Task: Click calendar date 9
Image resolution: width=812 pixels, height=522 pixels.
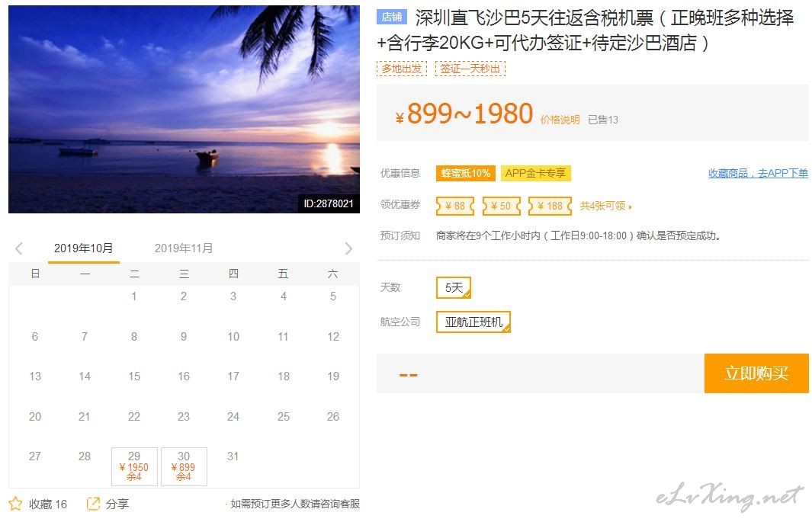Action: point(184,337)
